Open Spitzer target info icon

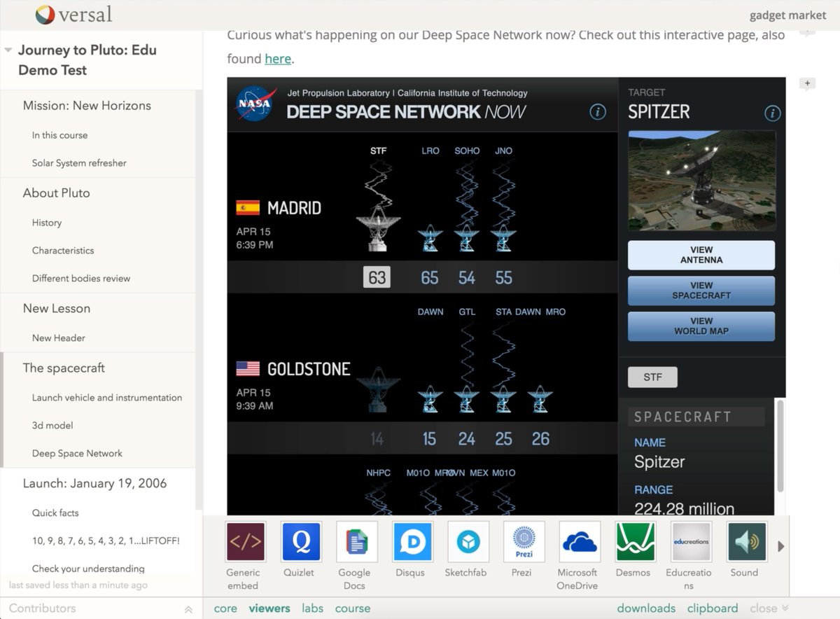click(772, 113)
